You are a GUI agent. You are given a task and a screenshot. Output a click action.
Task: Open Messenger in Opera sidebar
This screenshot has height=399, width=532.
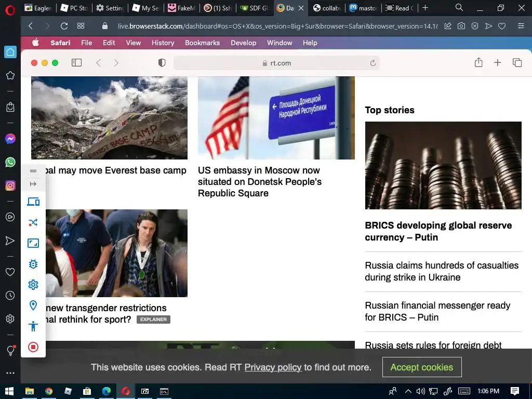coord(10,139)
